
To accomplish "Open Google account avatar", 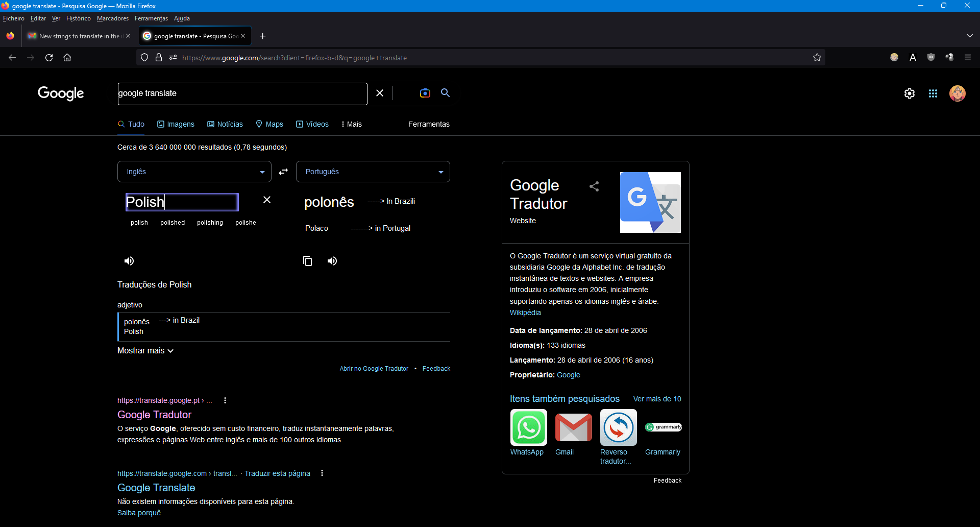I will [x=958, y=93].
